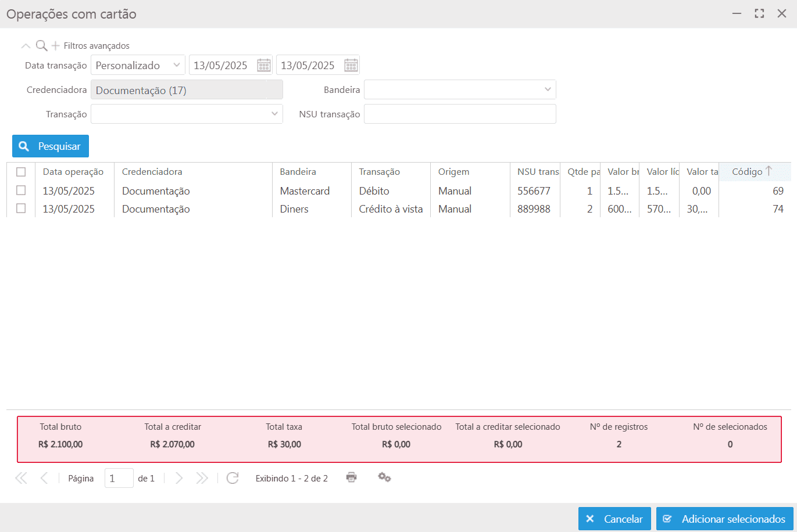
Task: Open the Data transação Personalizado dropdown
Action: click(x=138, y=65)
